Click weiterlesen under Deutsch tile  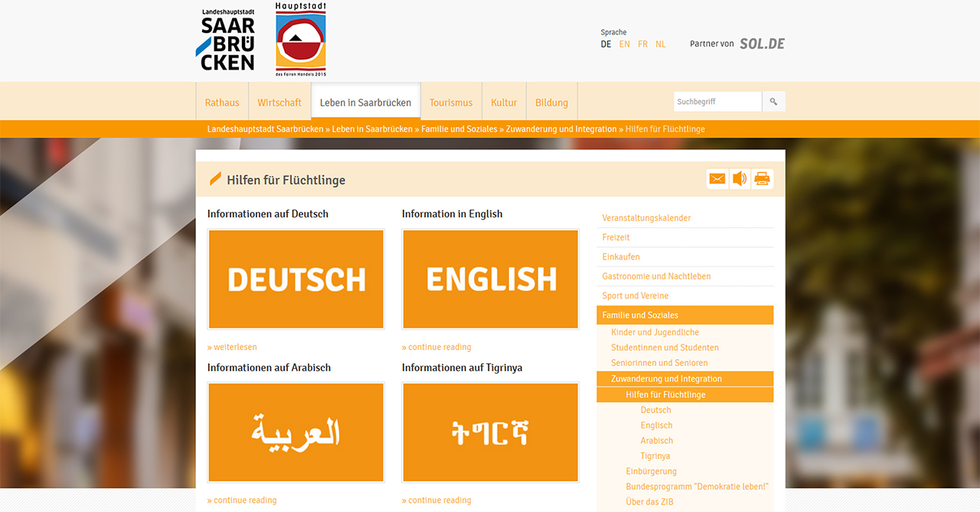(232, 347)
